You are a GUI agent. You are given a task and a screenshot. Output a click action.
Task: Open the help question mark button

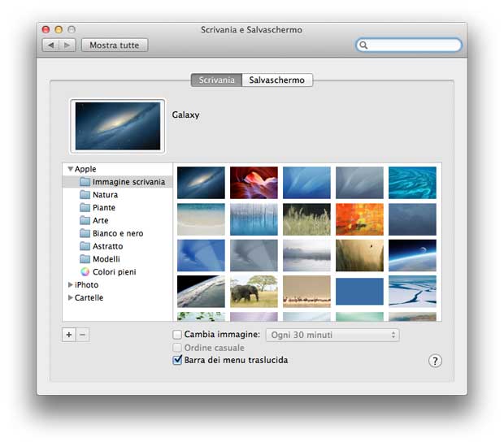(x=435, y=361)
